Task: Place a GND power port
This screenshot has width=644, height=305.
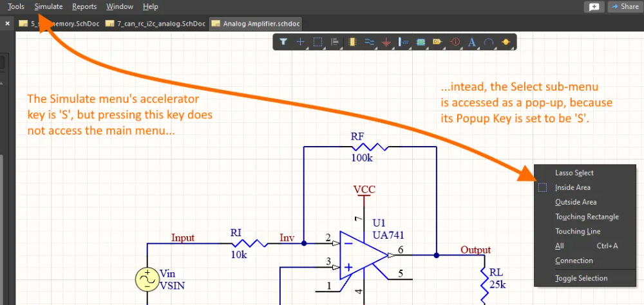Action: coord(386,42)
